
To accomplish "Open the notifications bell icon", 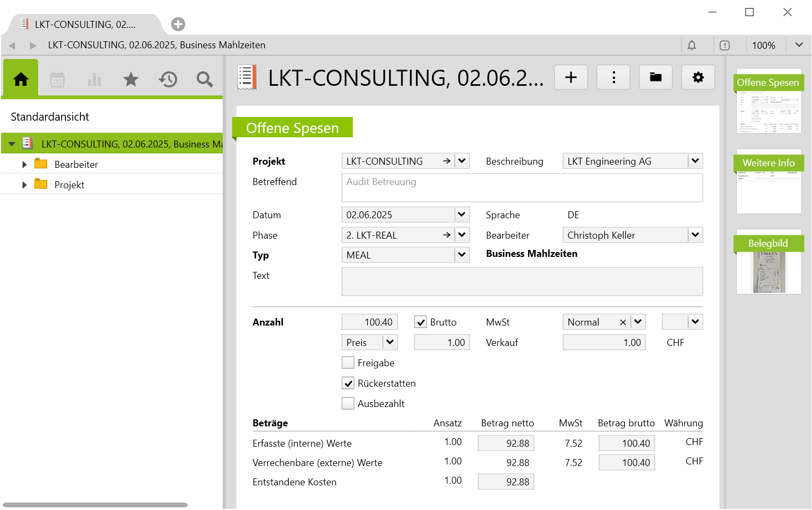I will pos(692,46).
